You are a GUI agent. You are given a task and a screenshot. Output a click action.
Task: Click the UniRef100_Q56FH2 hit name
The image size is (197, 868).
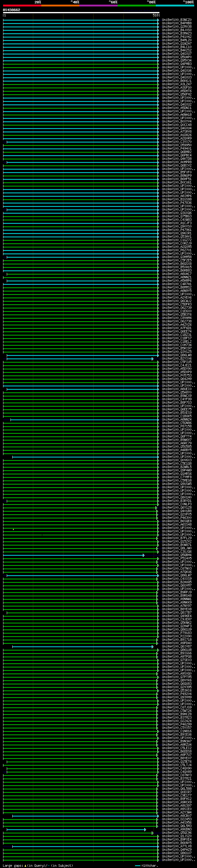click(x=177, y=94)
